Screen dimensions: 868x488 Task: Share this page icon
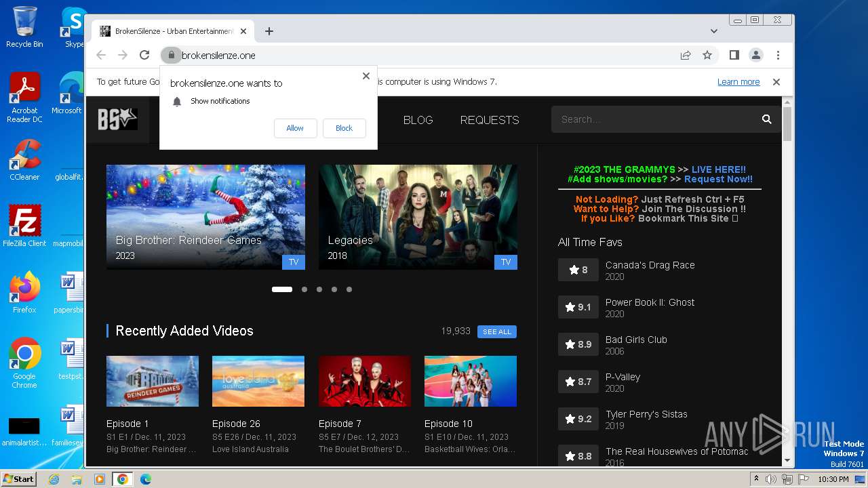(x=686, y=55)
